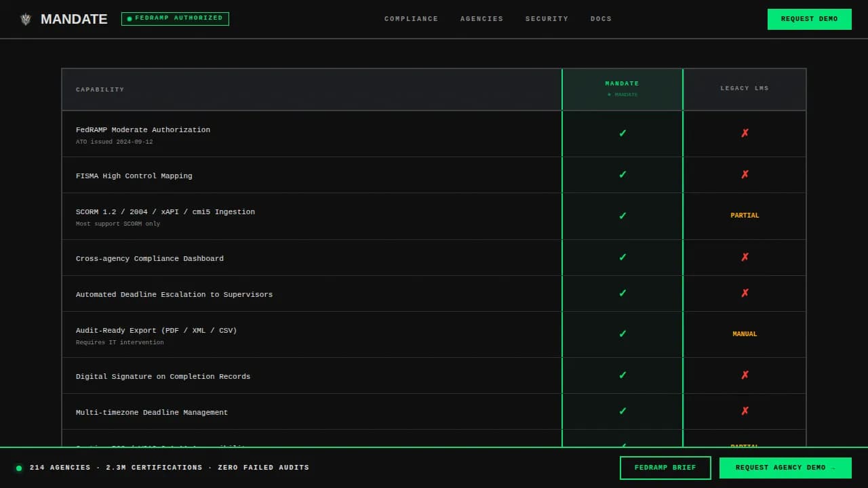Open the Compliance nav item

(411, 19)
